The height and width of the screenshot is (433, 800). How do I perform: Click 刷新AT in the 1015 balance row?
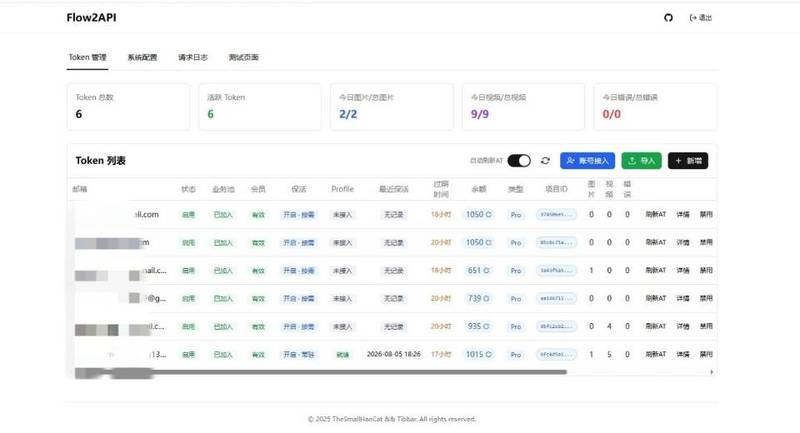656,354
